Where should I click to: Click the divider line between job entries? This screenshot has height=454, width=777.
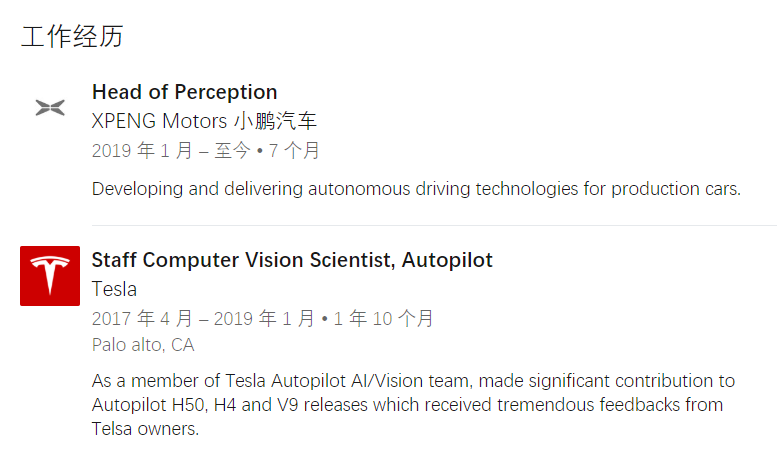[x=434, y=226]
